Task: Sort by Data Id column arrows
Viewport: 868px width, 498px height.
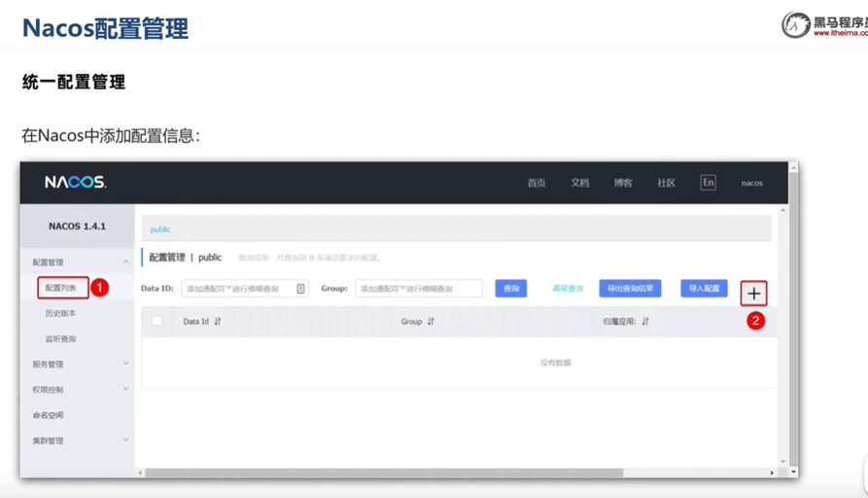Action: pyautogui.click(x=218, y=321)
